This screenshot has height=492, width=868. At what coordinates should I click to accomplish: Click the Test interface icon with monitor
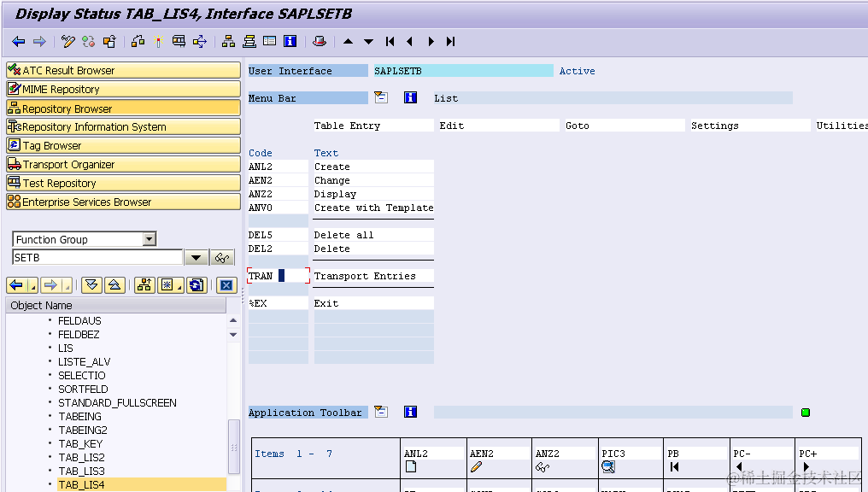(179, 42)
